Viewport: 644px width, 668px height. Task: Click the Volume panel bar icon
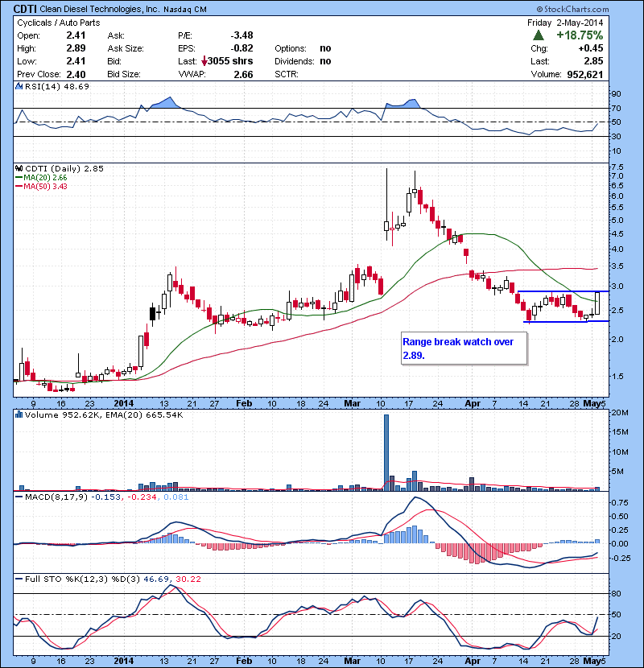tap(19, 414)
